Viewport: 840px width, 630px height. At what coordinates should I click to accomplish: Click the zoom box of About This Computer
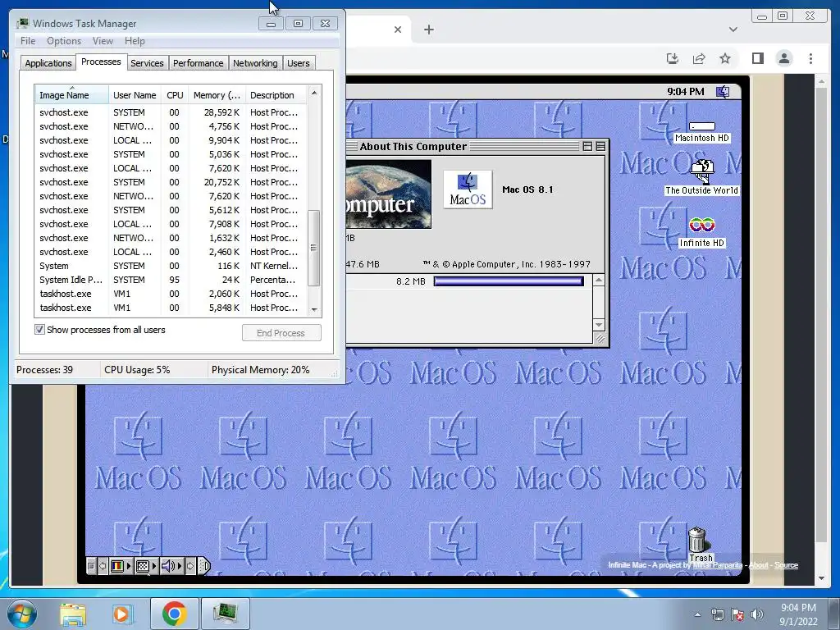point(587,146)
